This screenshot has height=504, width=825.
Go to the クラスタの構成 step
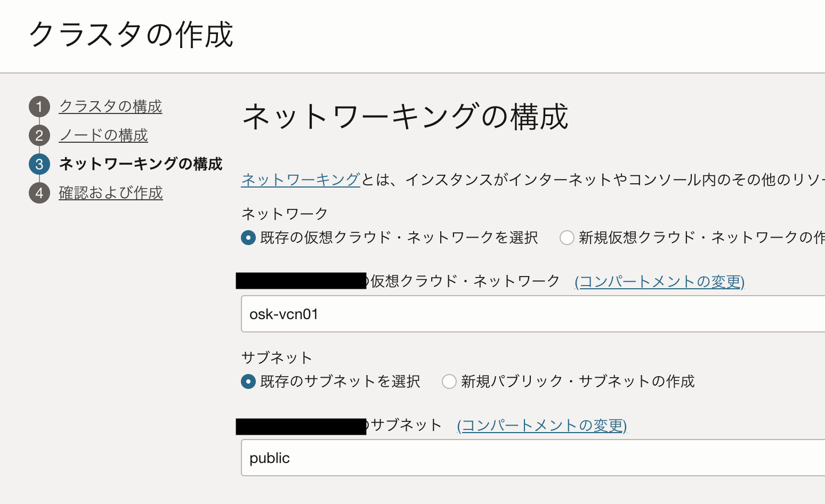click(110, 107)
